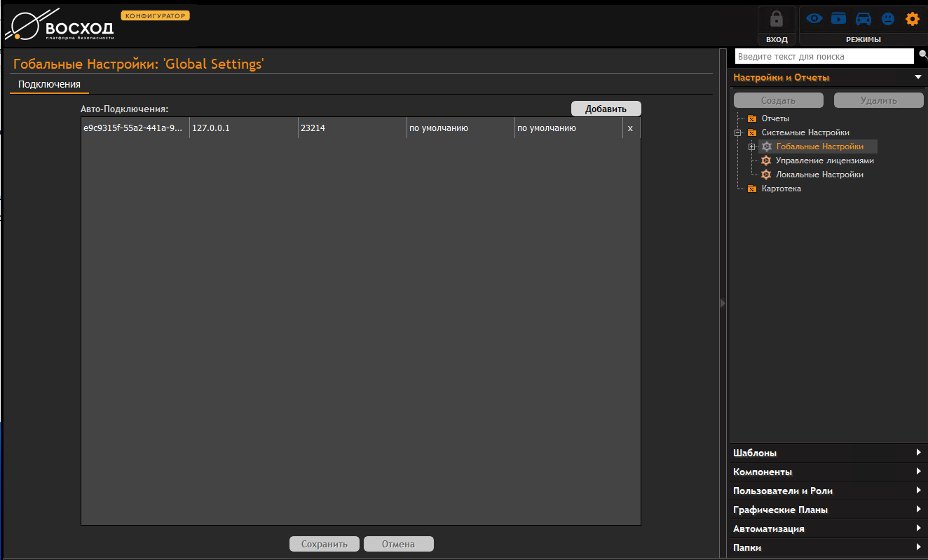Expand the Шаблоны panel
Screen dimensions: 928x560
coord(918,453)
